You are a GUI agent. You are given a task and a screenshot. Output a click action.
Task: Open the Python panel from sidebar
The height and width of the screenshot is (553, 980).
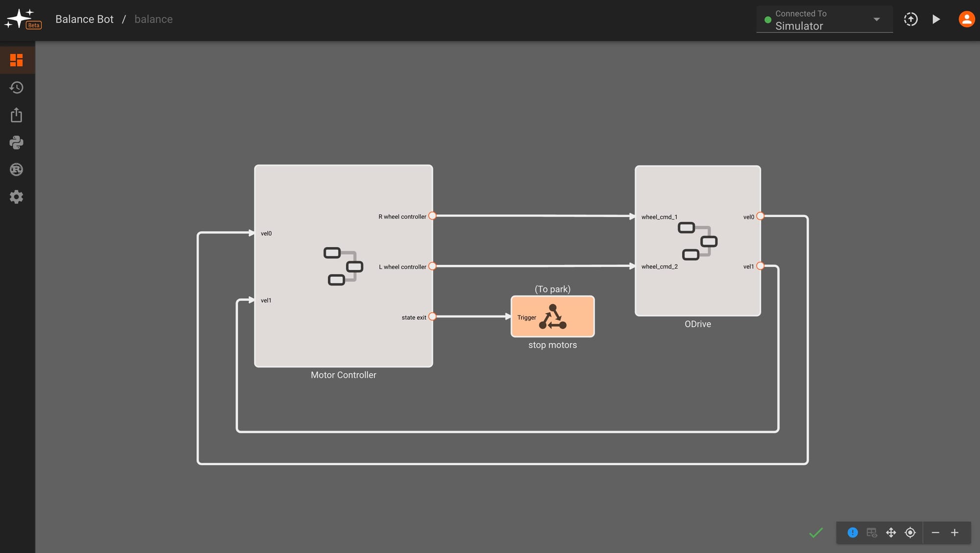[x=17, y=143]
